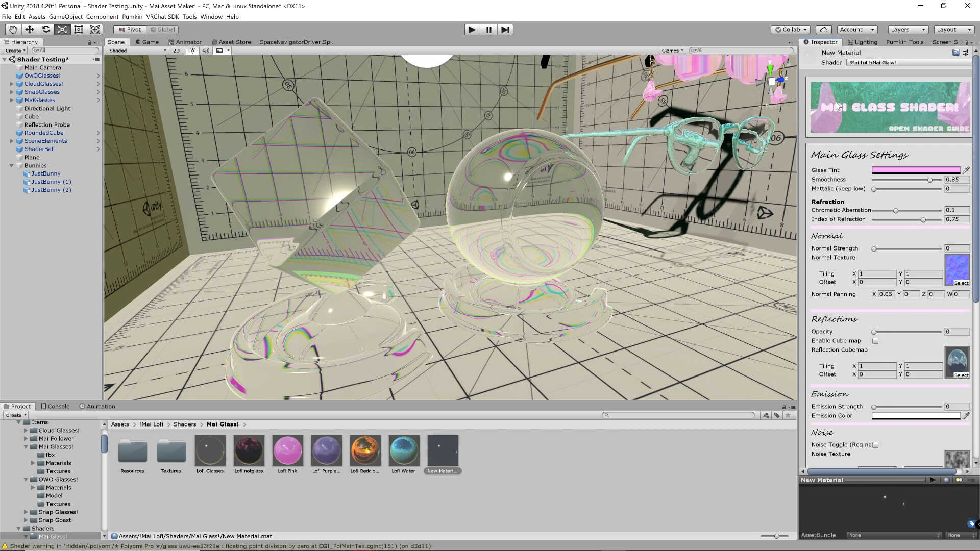Viewport: 980px width, 551px height.
Task: Click Select under Normal Texture
Action: coord(961,283)
